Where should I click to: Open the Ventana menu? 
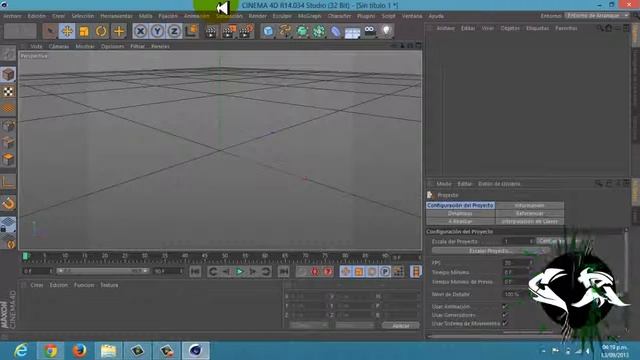412,16
